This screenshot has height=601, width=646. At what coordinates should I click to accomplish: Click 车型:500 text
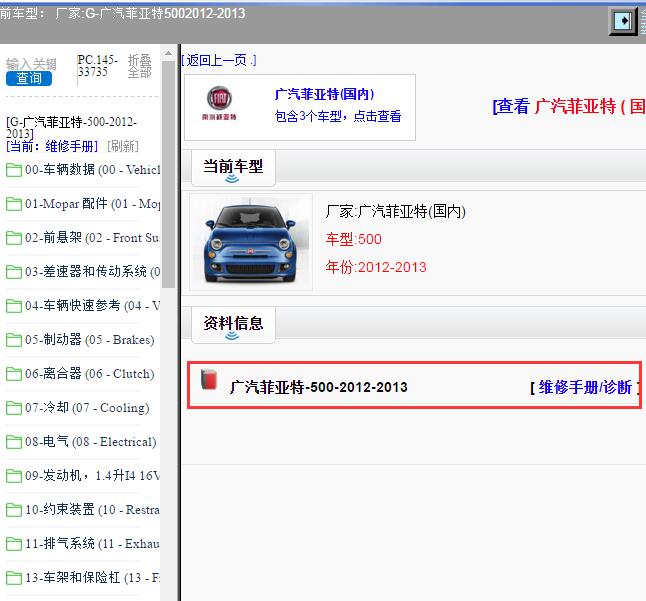[x=353, y=239]
